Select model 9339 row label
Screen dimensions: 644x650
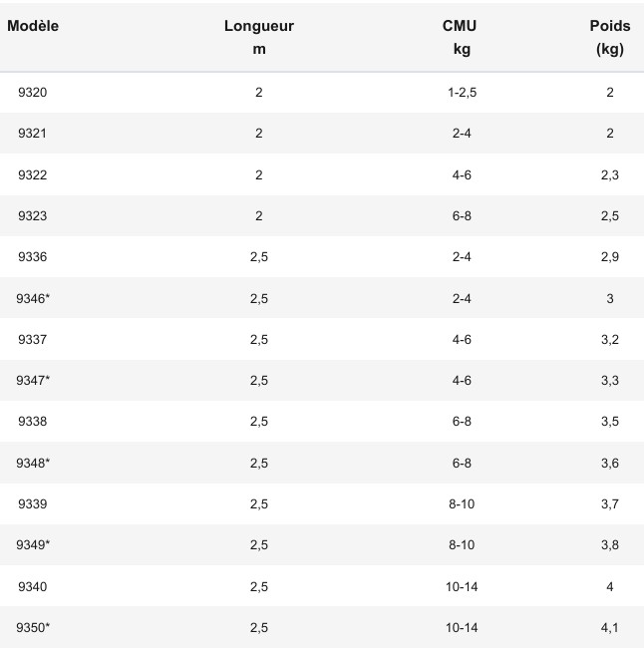(32, 504)
